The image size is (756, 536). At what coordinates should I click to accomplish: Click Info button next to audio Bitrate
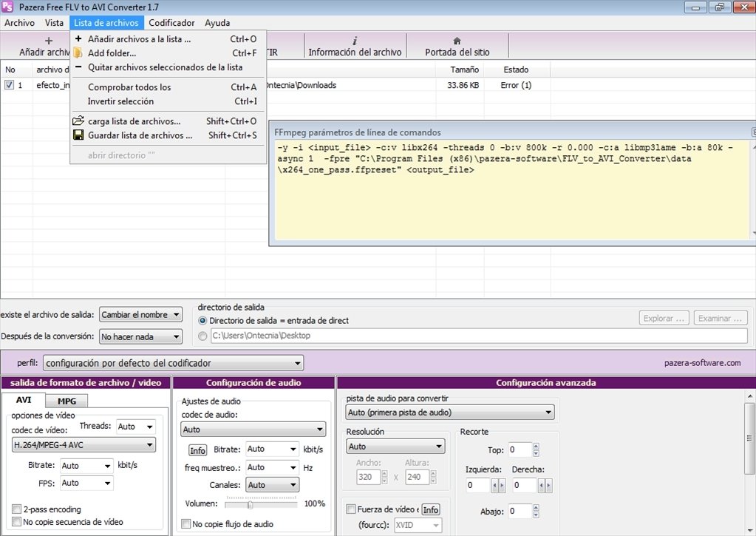pos(197,450)
